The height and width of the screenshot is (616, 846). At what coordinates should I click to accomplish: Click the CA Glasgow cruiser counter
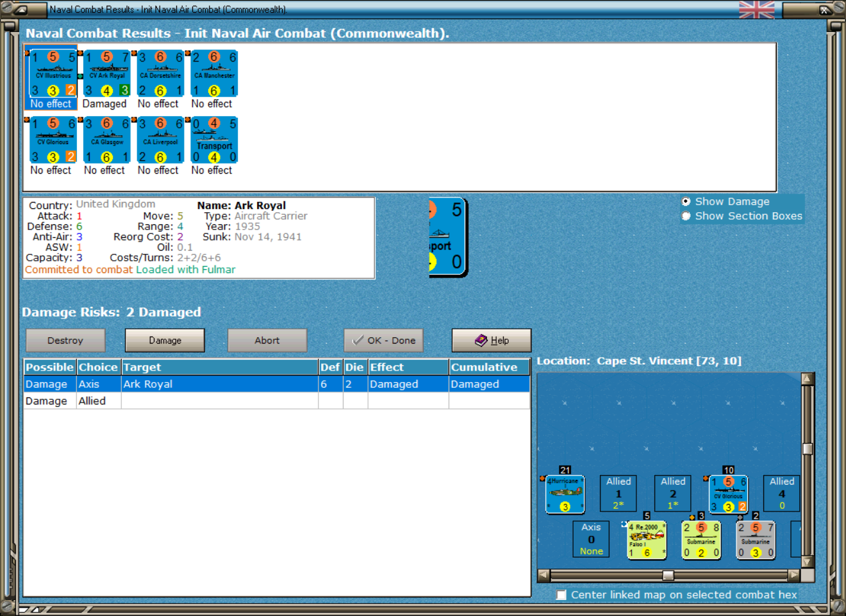[107, 140]
